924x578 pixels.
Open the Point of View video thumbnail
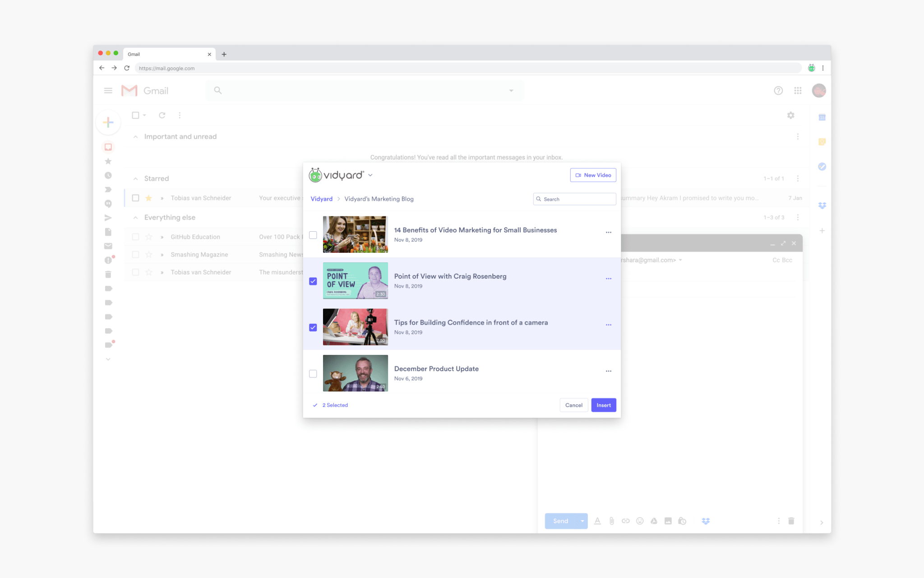pos(355,280)
